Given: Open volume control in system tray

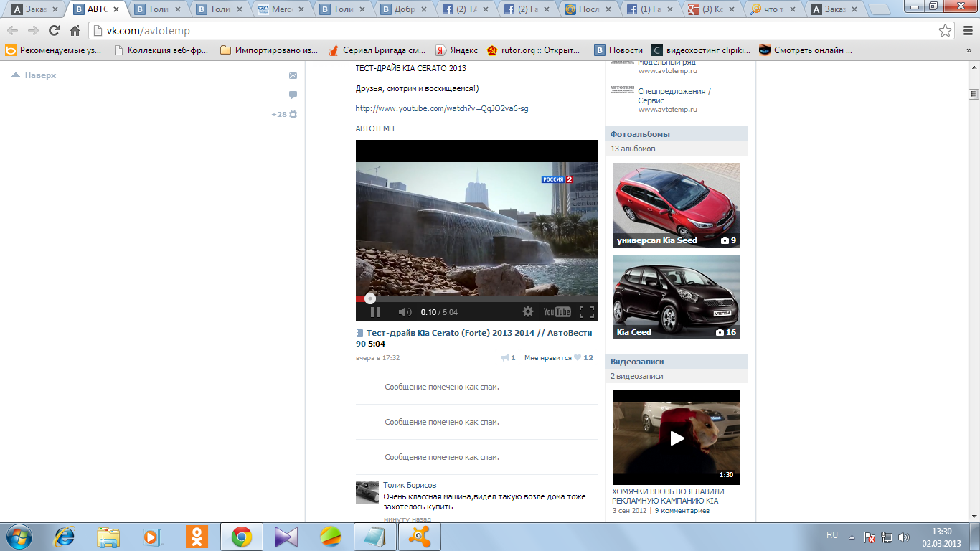Looking at the screenshot, I should click(x=903, y=537).
